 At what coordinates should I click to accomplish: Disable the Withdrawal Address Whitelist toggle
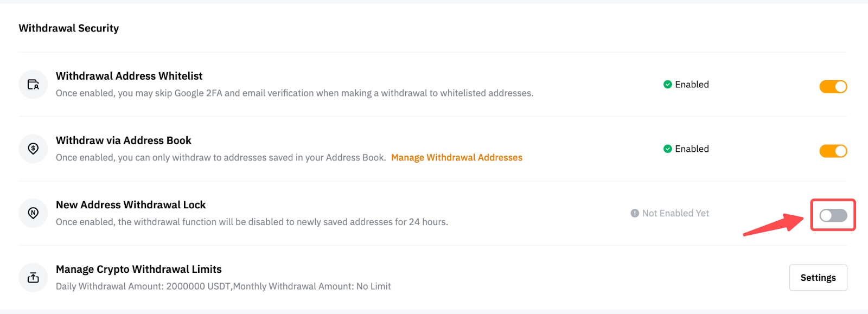pyautogui.click(x=833, y=87)
